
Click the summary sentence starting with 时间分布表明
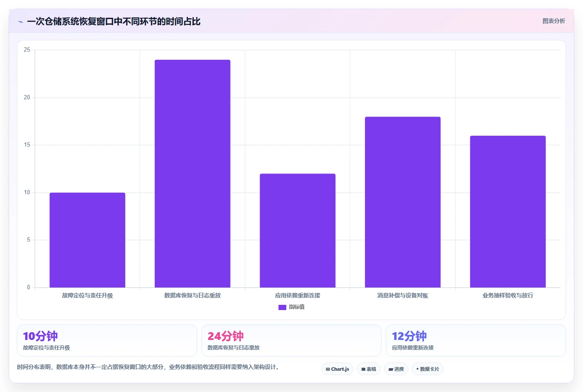click(x=149, y=367)
